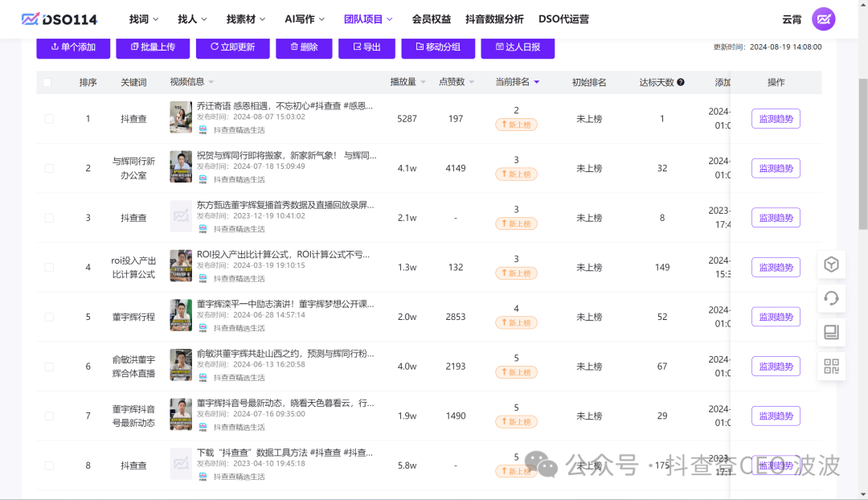Select the checkbox for row 4 roi投入产出比计算公式
The height and width of the screenshot is (500, 868).
49,268
